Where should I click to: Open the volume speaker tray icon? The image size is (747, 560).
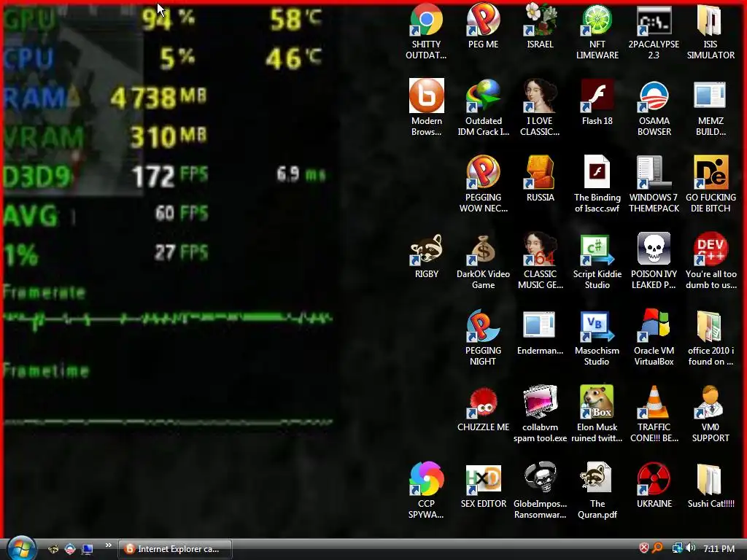690,548
